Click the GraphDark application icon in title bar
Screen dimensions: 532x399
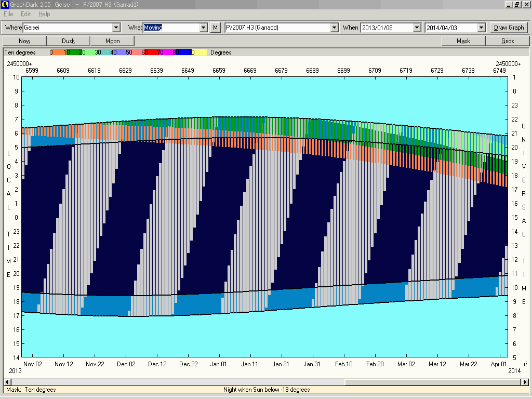point(5,4)
